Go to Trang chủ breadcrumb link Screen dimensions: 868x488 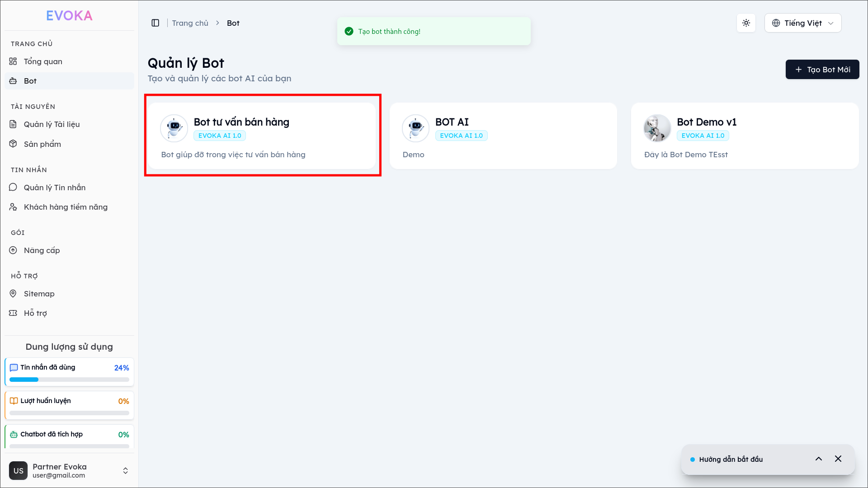(x=190, y=23)
